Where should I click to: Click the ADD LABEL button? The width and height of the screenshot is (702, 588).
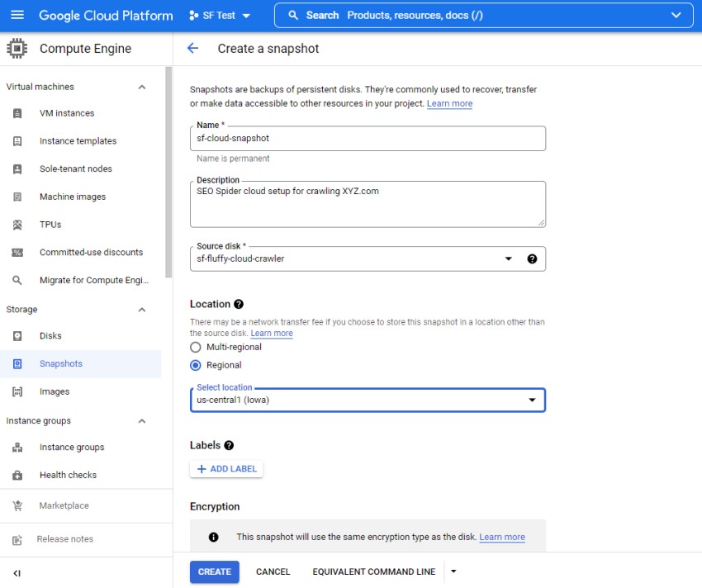point(226,469)
